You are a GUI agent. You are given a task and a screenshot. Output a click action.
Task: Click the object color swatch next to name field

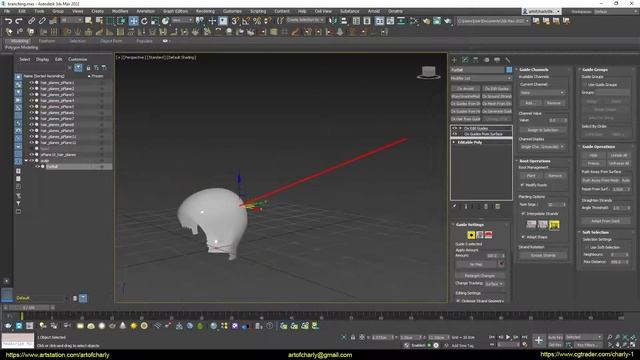tap(509, 70)
